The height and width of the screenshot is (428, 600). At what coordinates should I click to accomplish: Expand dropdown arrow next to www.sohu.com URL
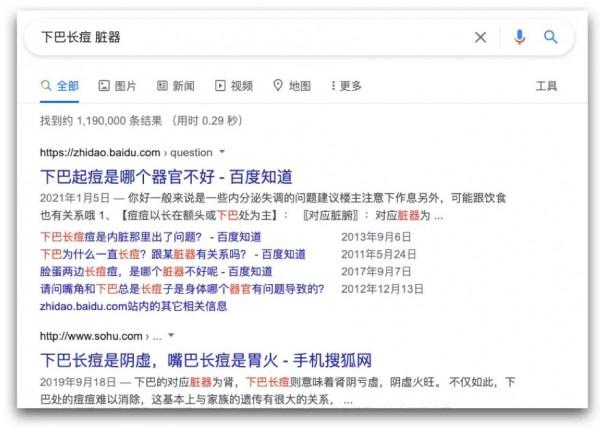pyautogui.click(x=171, y=335)
